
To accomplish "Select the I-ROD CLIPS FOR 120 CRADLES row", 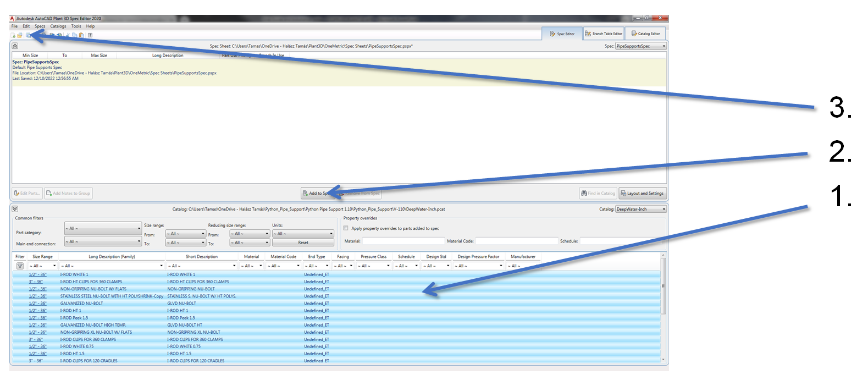I will (336, 361).
